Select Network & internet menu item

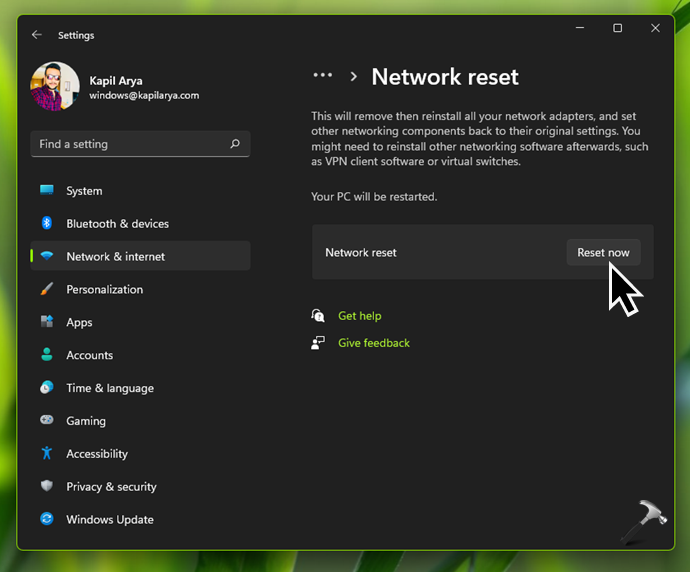pos(115,257)
